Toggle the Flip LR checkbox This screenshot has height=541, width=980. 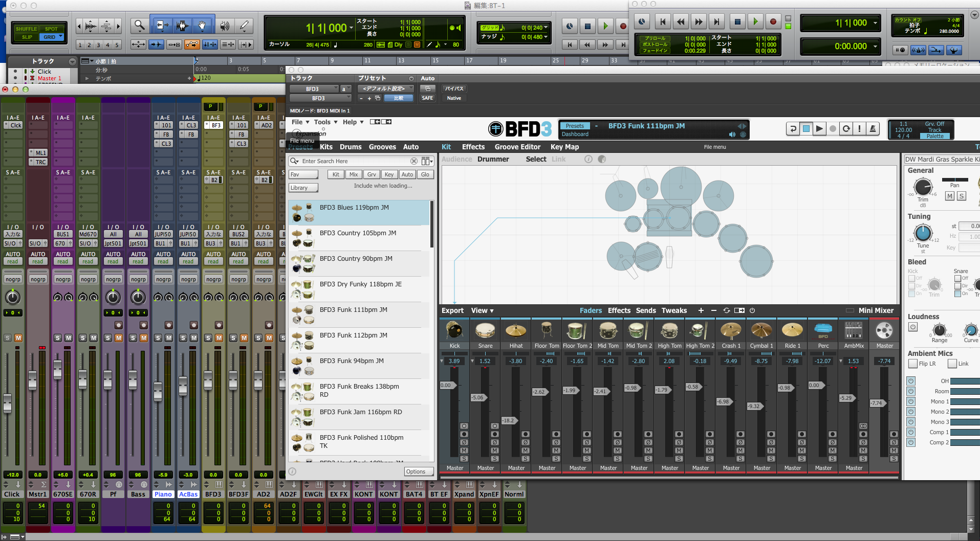[x=912, y=364]
